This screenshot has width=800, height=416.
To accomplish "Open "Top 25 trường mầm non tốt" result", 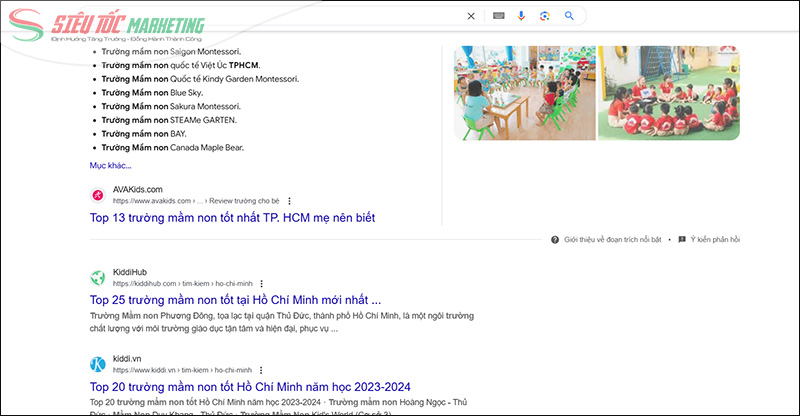I will click(235, 300).
